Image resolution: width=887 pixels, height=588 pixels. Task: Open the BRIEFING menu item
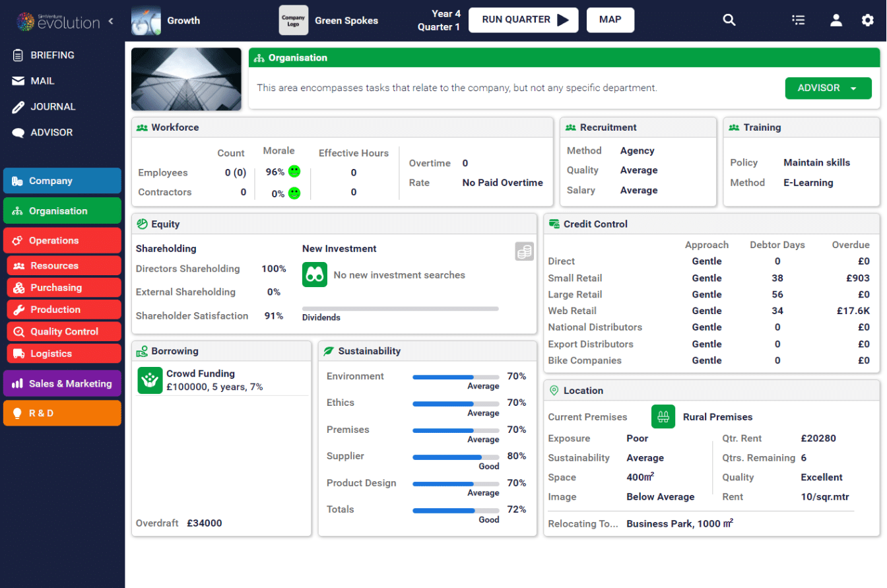pos(52,55)
